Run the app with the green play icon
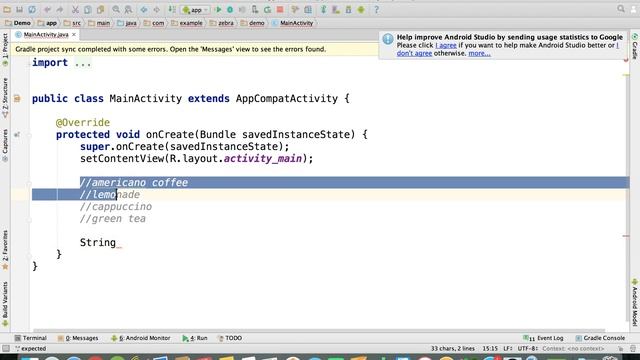This screenshot has width=640, height=360. [x=218, y=9]
